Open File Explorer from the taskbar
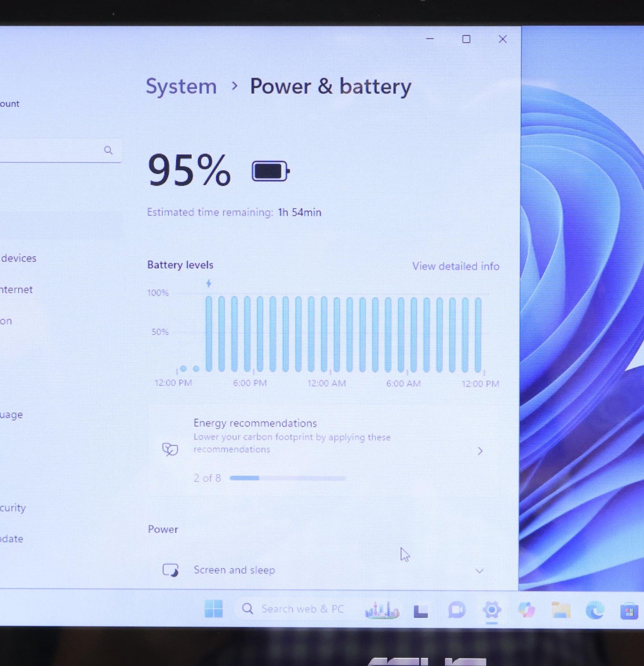This screenshot has width=644, height=666. tap(561, 611)
